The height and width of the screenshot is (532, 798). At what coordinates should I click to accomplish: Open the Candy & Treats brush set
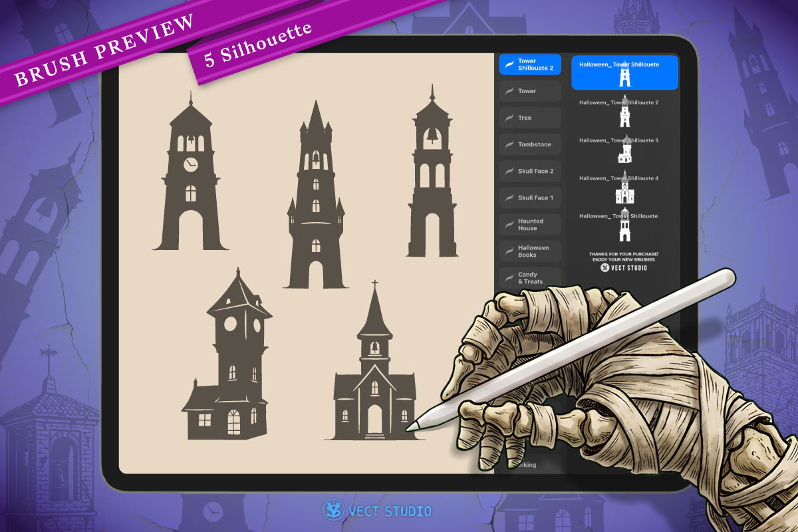pos(530,278)
